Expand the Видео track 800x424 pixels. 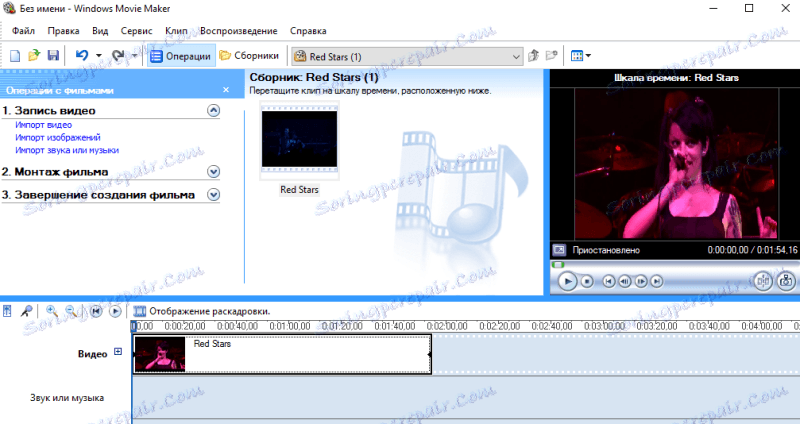coord(118,352)
